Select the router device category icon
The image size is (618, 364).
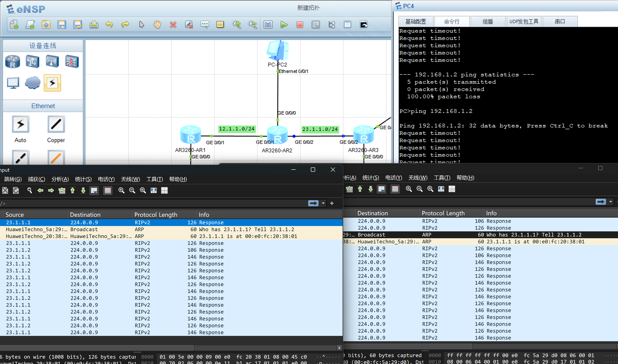12,62
